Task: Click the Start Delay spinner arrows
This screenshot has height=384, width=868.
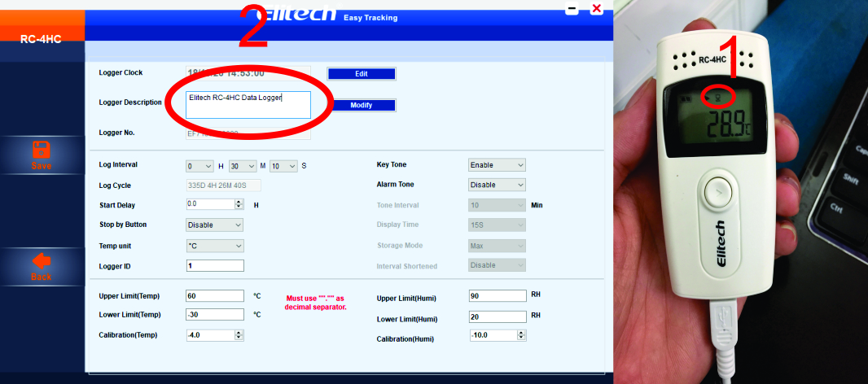Action: pos(239,204)
